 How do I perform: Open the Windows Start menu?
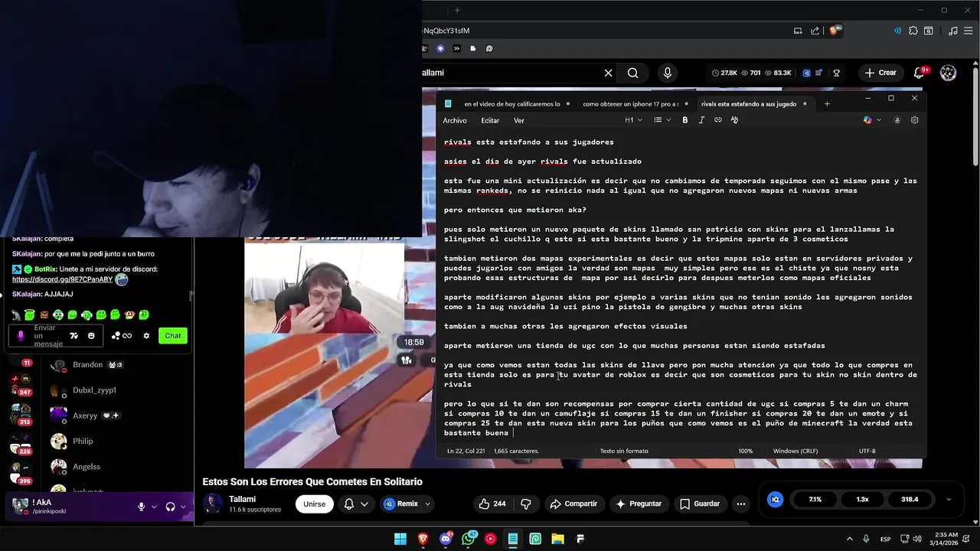[400, 539]
